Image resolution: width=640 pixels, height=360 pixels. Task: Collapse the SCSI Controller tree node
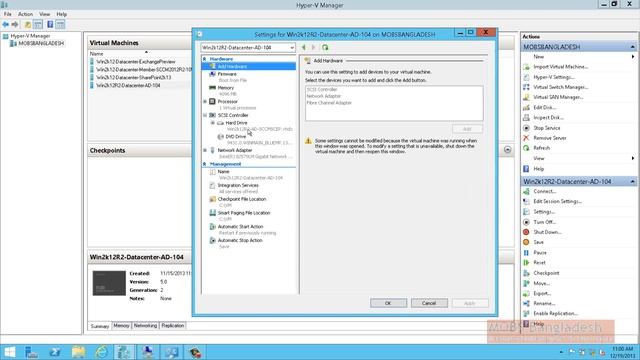pos(205,116)
